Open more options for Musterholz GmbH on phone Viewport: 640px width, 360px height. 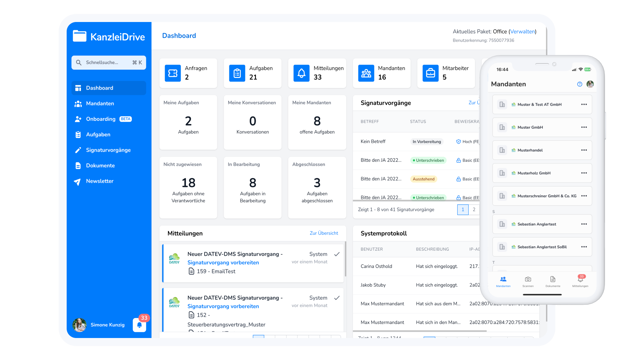(584, 173)
